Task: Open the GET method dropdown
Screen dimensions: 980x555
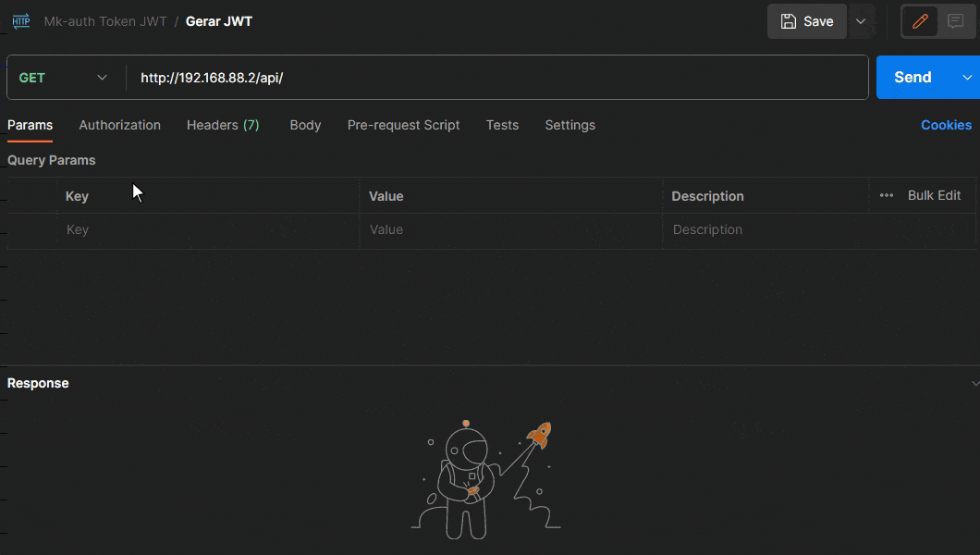Action: coord(65,78)
